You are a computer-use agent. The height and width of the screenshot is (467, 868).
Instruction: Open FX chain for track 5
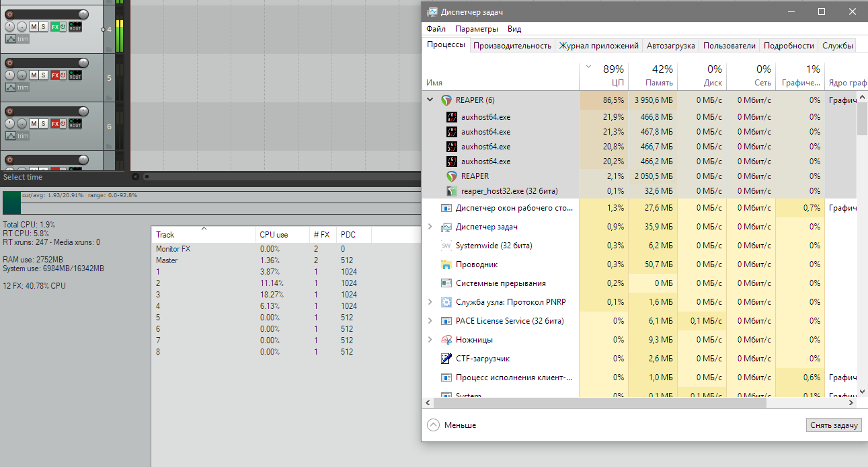coord(55,75)
